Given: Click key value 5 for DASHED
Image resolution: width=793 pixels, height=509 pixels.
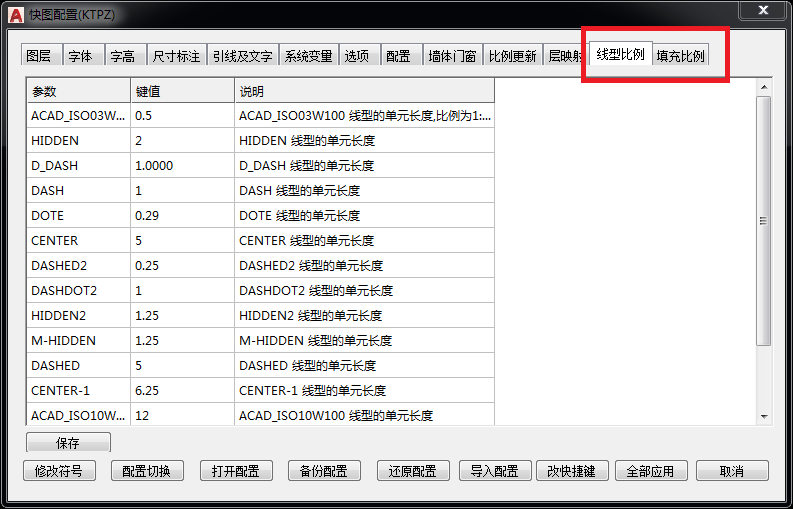Looking at the screenshot, I should point(183,366).
